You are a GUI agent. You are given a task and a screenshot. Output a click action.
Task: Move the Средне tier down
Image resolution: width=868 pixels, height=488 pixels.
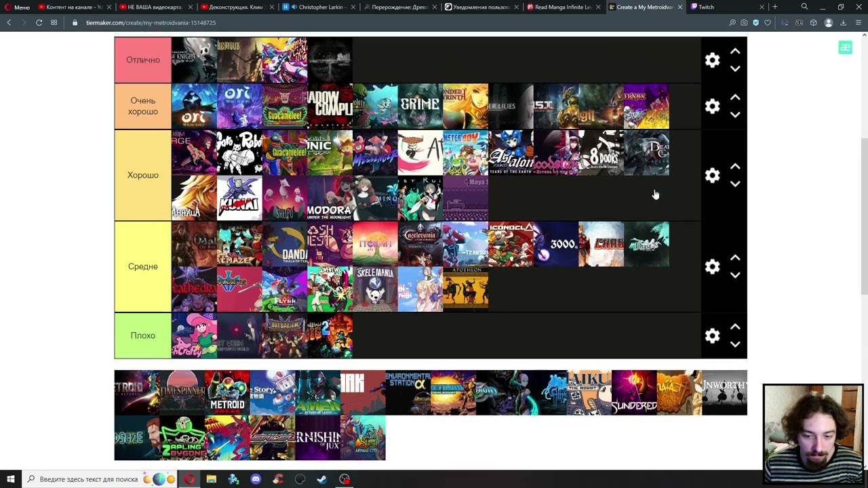[735, 275]
